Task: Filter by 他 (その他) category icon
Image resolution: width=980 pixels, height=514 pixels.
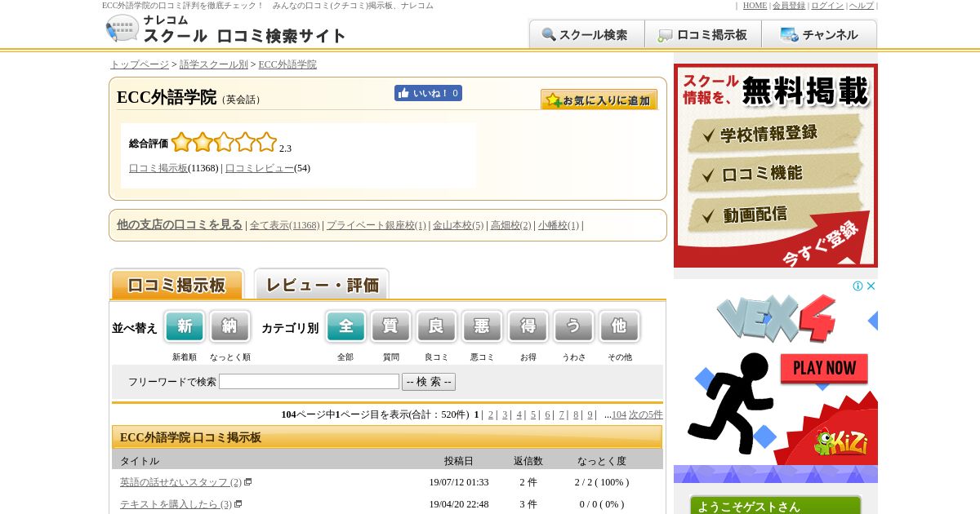Action: [620, 326]
